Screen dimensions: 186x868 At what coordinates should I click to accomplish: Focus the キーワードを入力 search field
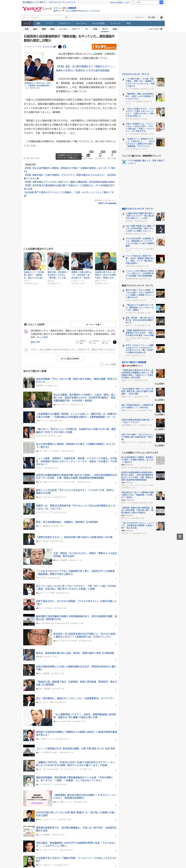(44, 17)
